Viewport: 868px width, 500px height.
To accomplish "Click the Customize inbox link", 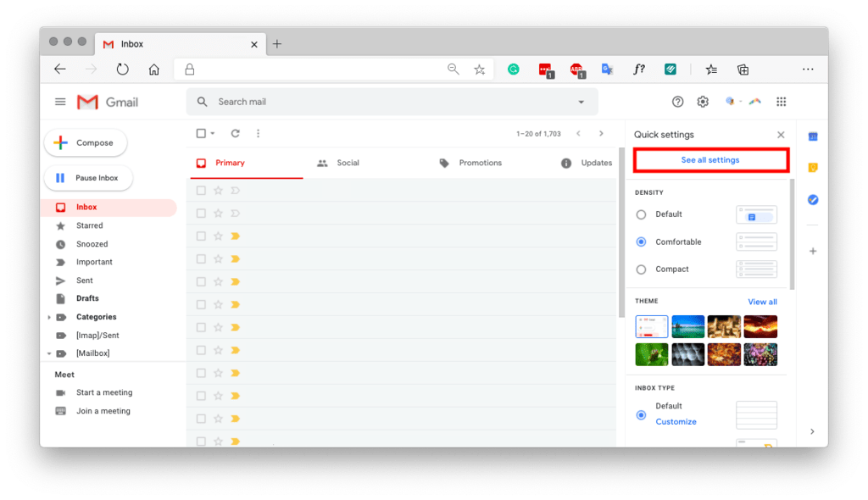I will pyautogui.click(x=676, y=421).
